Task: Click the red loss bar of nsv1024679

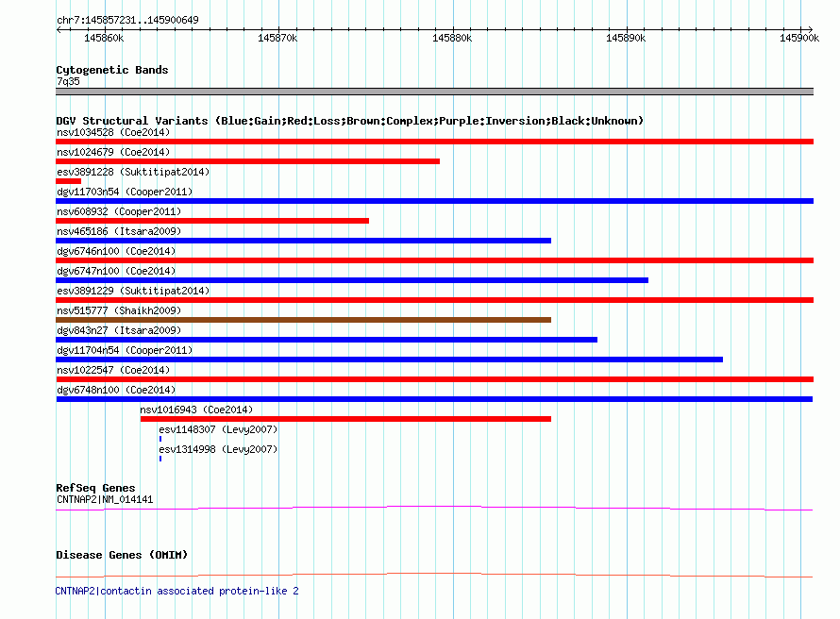Action: click(247, 161)
